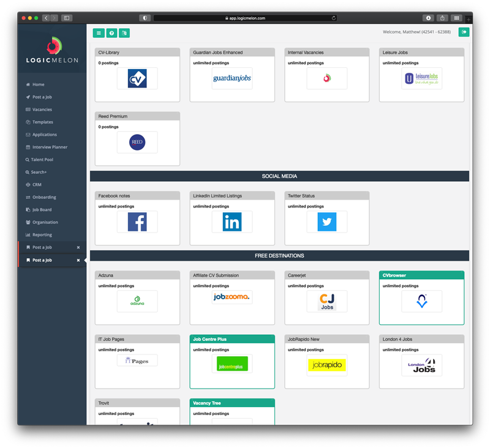Open the Safari downloads button
Screen dimensions: 490x448
(x=428, y=18)
